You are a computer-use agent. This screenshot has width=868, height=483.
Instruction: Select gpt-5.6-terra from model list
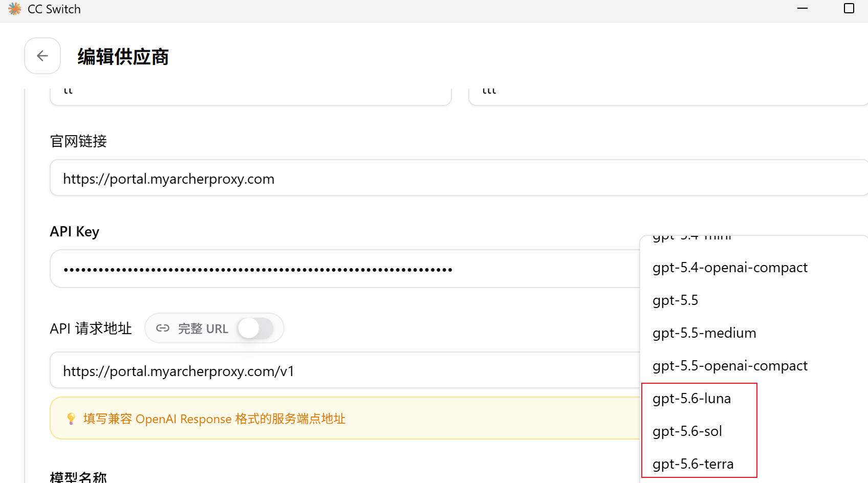click(693, 464)
